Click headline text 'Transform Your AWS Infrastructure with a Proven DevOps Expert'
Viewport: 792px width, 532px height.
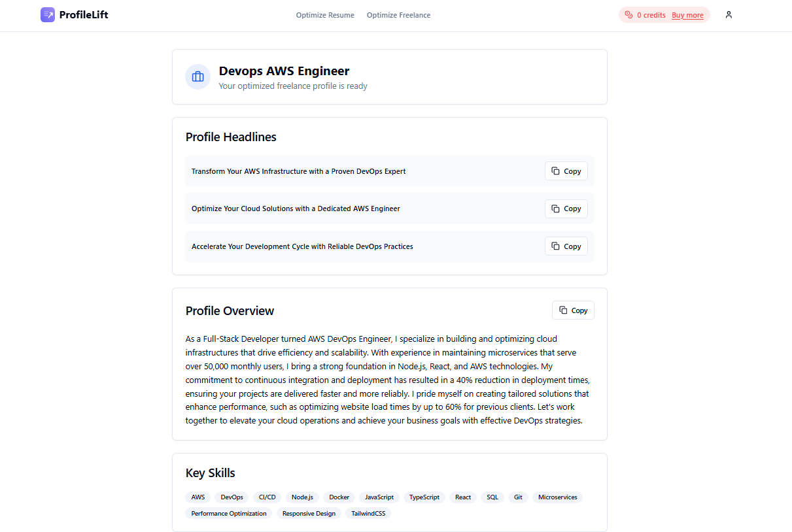(299, 171)
